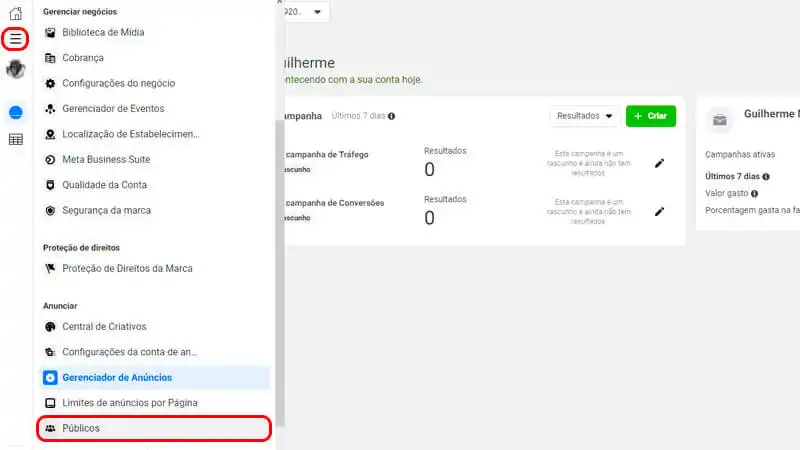The height and width of the screenshot is (450, 800).
Task: Toggle the hamburger all-tools menu
Action: 15,39
